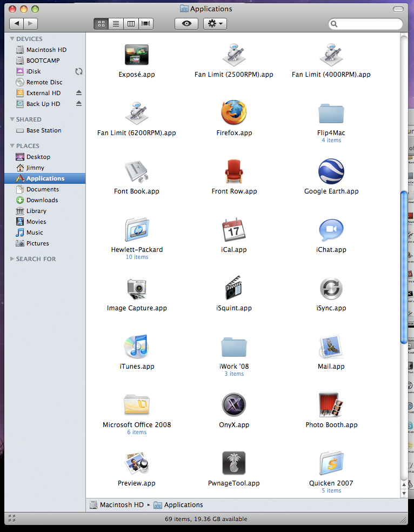Screen dimensions: 414x532
Task: Open Remote Disc in the sidebar
Action: [45, 82]
